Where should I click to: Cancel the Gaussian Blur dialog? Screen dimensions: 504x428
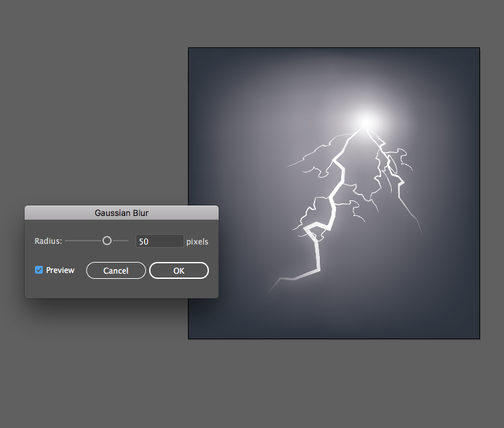click(x=115, y=270)
